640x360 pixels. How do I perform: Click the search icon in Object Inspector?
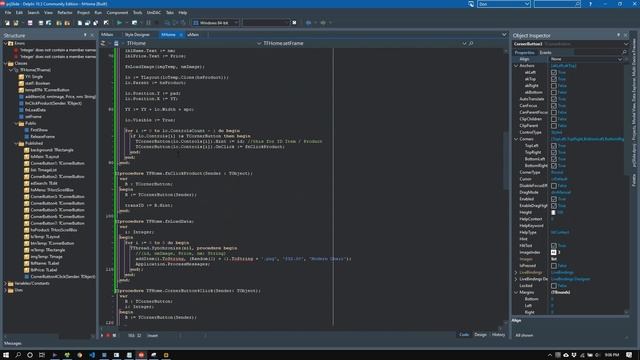[x=624, y=52]
